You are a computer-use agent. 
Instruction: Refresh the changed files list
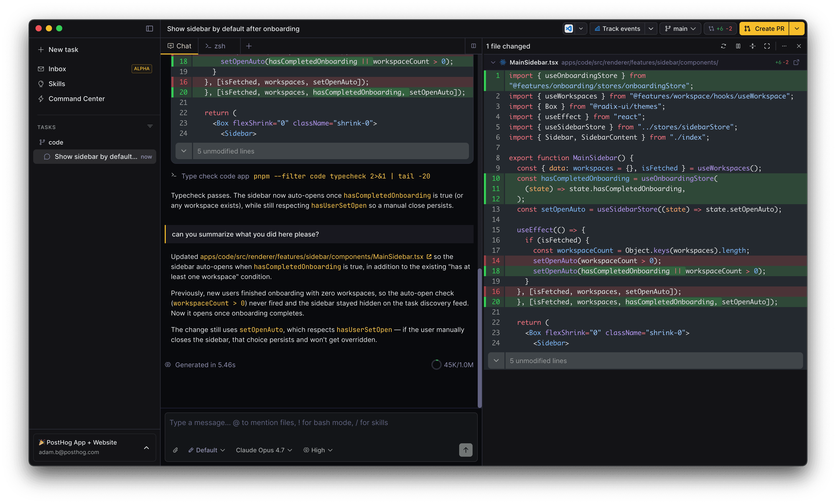723,46
